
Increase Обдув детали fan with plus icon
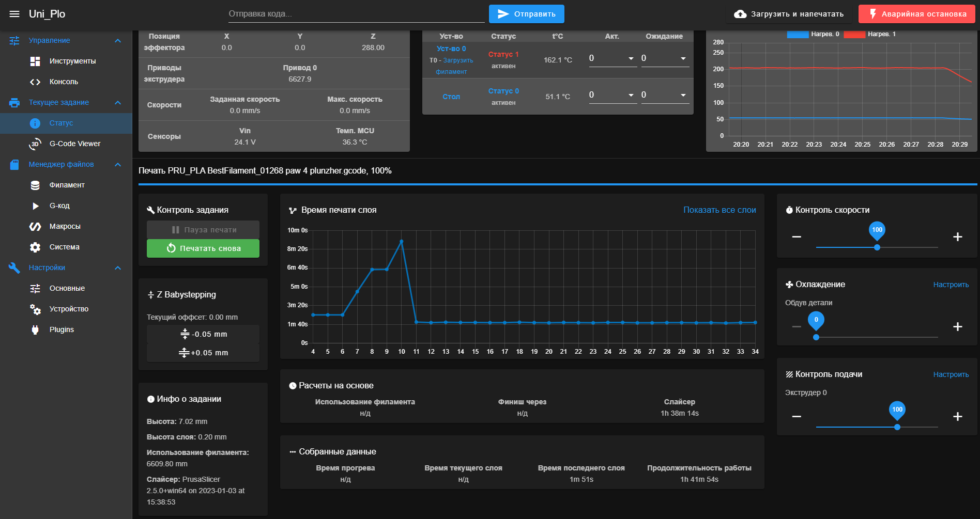tap(958, 326)
